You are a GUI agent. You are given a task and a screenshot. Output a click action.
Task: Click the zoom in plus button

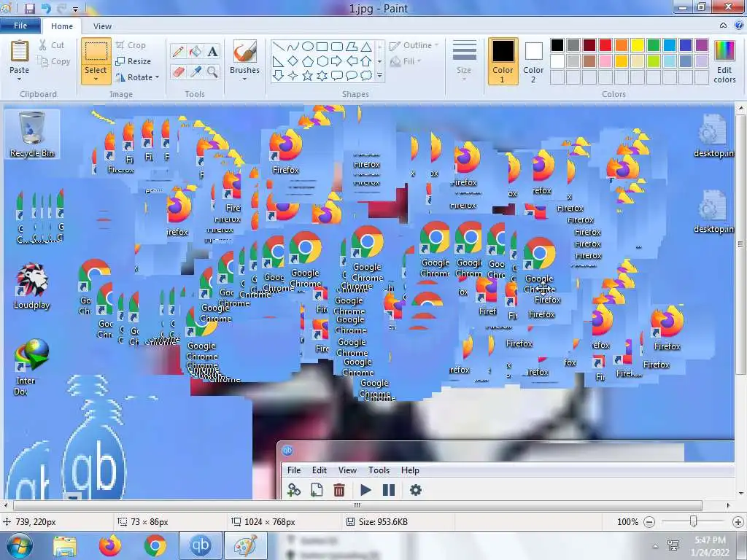point(738,522)
